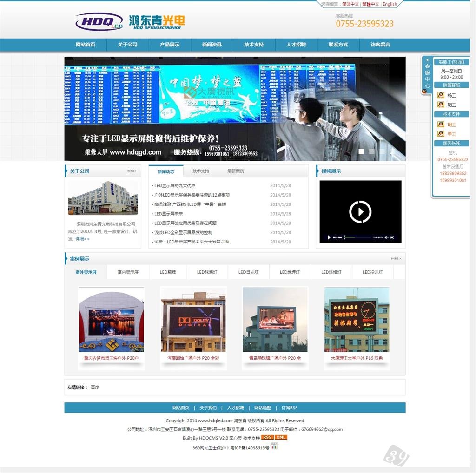Open 产品展示 in the navigation bar
Viewport: 476px width, 473px height.
click(x=170, y=45)
